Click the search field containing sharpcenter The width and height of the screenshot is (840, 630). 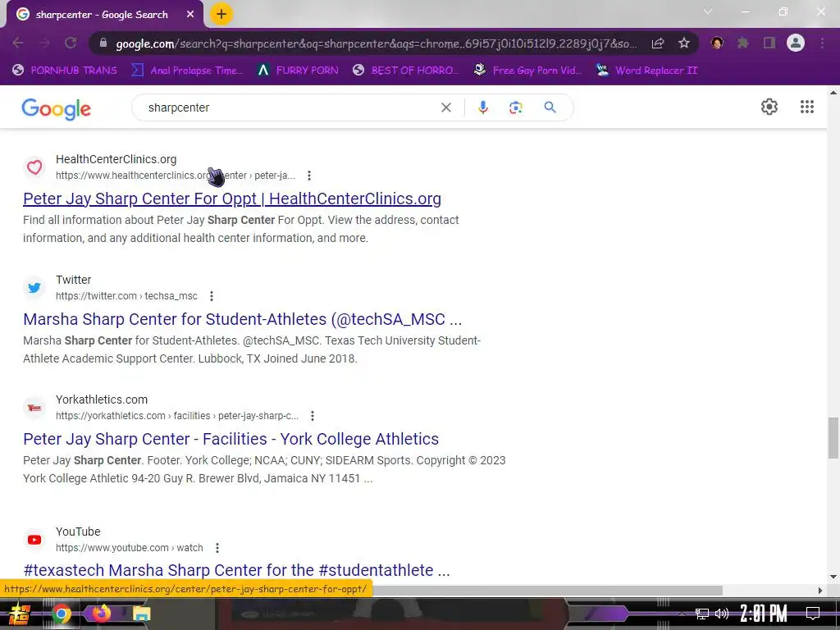pyautogui.click(x=290, y=107)
